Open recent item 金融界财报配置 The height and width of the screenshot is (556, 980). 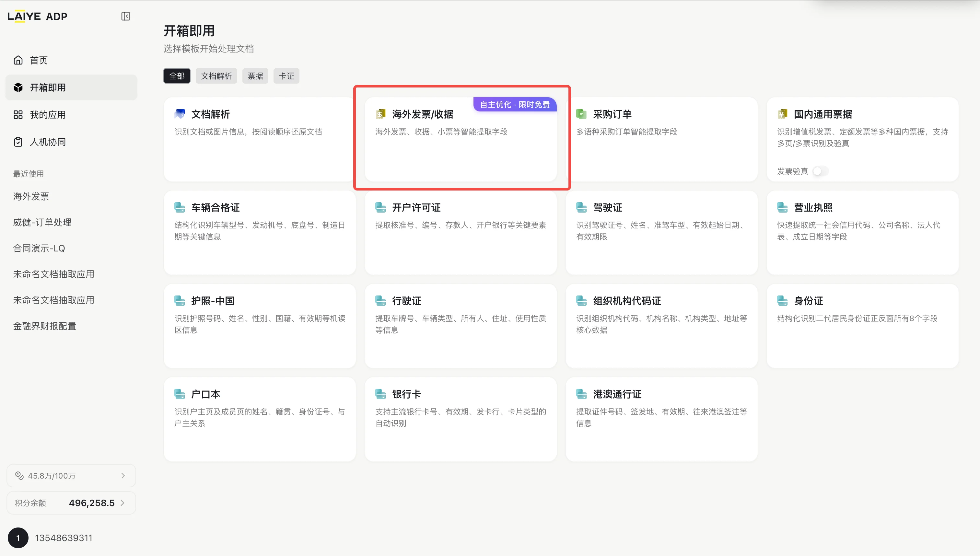coord(45,326)
